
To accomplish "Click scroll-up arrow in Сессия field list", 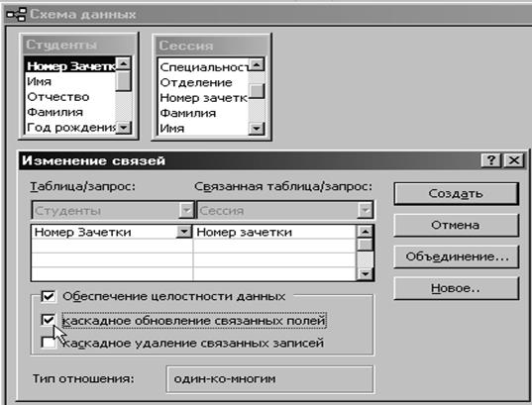I will pos(257,64).
